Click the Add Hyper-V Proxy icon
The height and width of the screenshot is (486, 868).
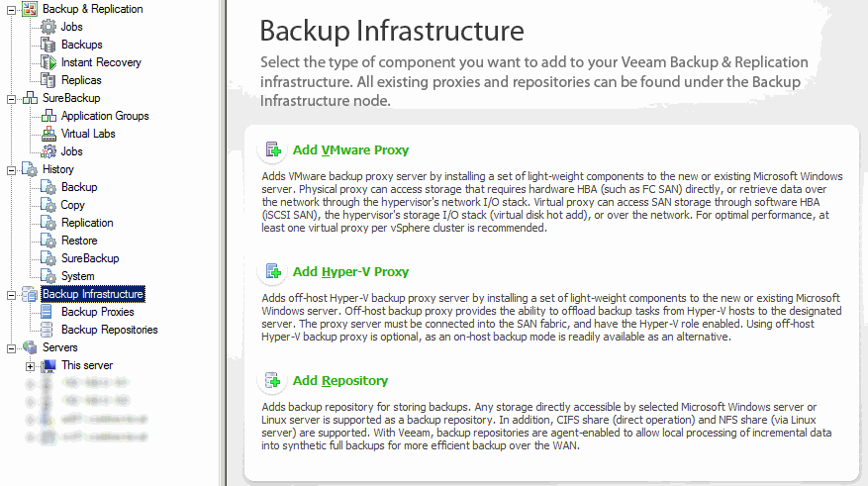[273, 271]
